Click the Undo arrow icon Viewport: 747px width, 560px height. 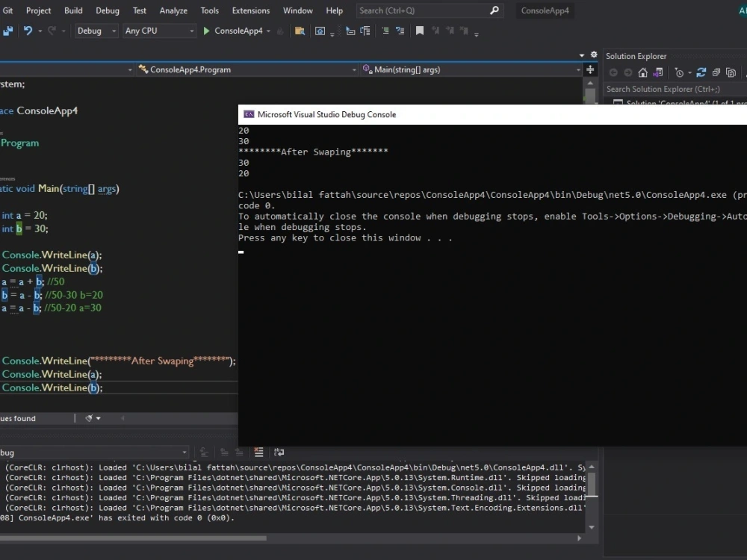[28, 31]
